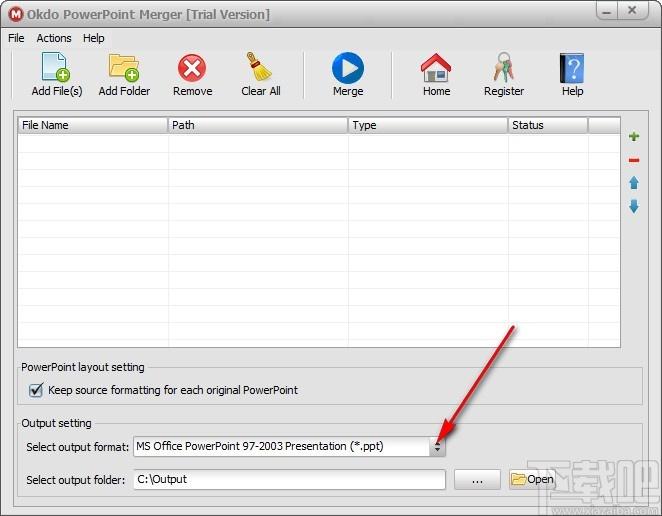Image resolution: width=662 pixels, height=516 pixels.
Task: Click the Add File(s) toolbar icon
Action: 56,68
